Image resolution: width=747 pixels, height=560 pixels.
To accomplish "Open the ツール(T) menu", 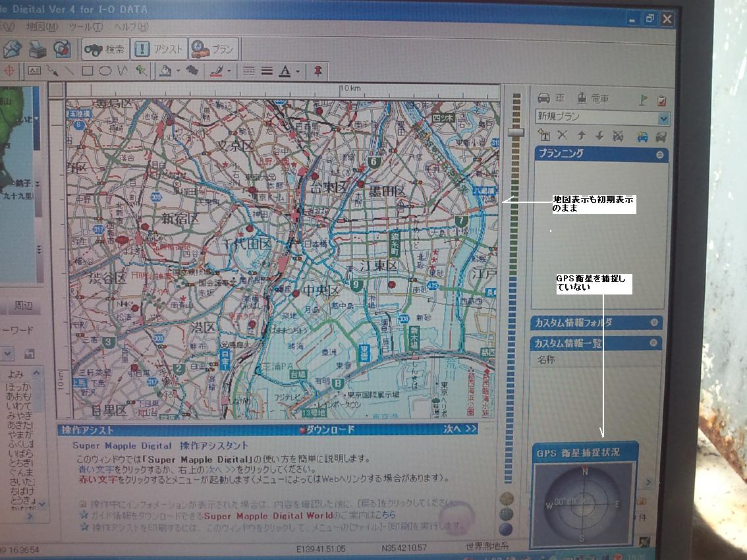I will click(86, 27).
